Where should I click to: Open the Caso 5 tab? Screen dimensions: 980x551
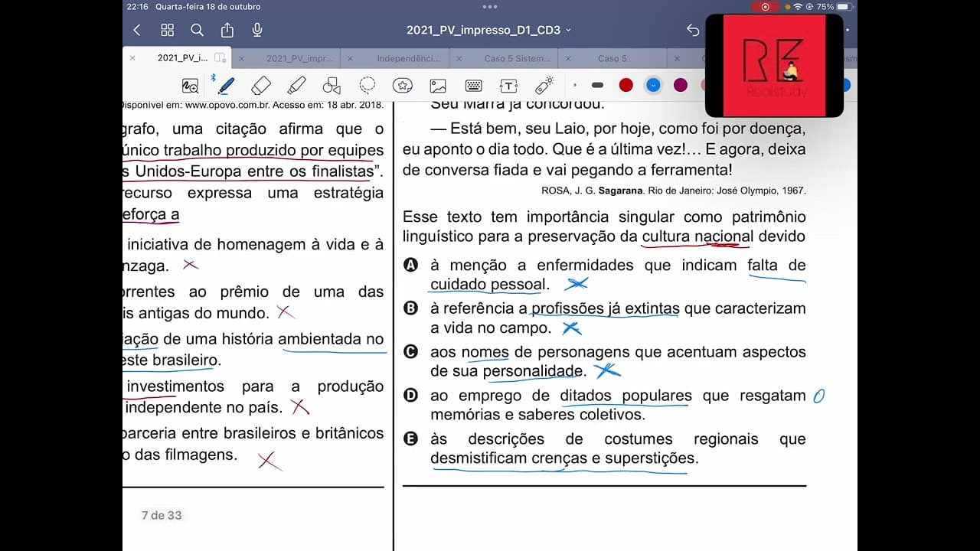click(612, 58)
